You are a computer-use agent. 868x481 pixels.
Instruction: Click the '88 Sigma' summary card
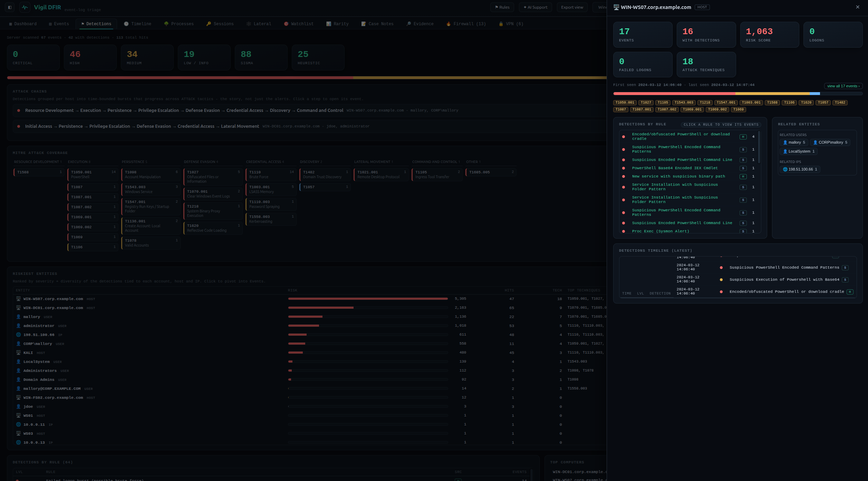click(261, 57)
